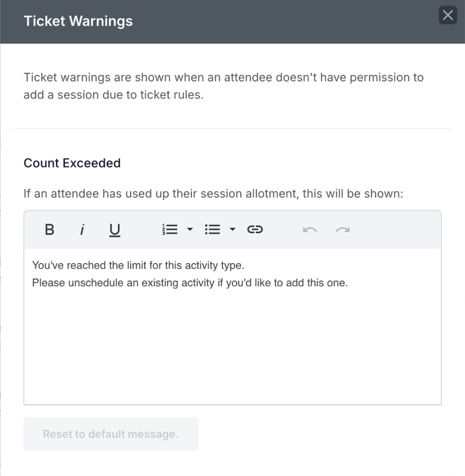Insert a hyperlink in the message

pyautogui.click(x=255, y=230)
